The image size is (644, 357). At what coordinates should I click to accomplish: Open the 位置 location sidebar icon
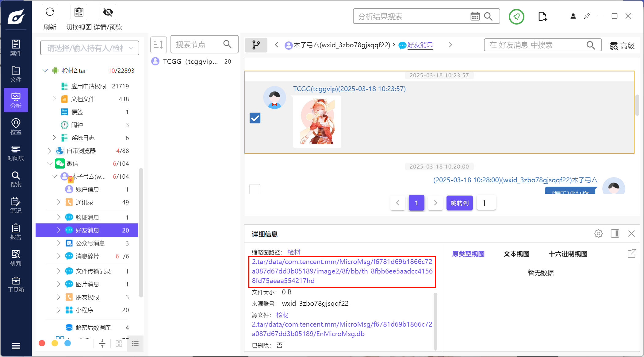click(x=16, y=126)
